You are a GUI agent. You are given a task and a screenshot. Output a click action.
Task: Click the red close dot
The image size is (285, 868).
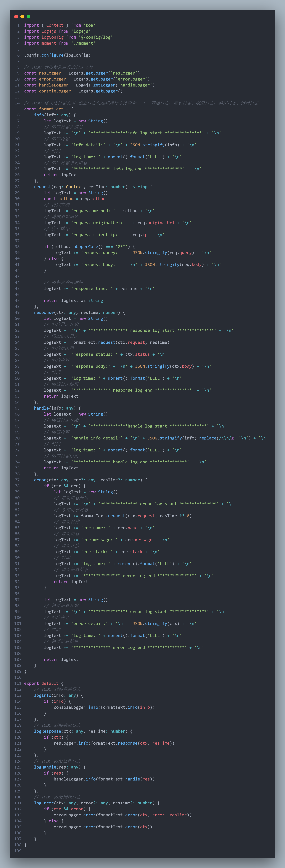pos(16,16)
